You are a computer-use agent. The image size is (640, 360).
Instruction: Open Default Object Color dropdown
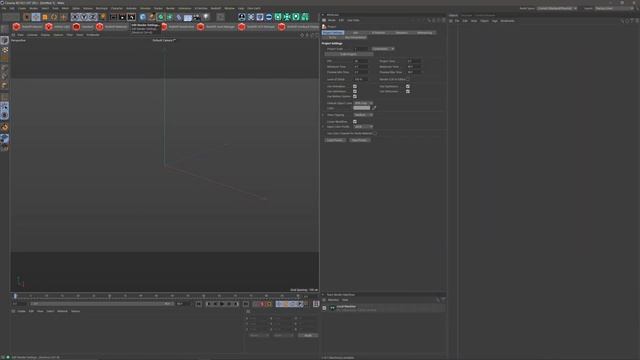(x=363, y=103)
